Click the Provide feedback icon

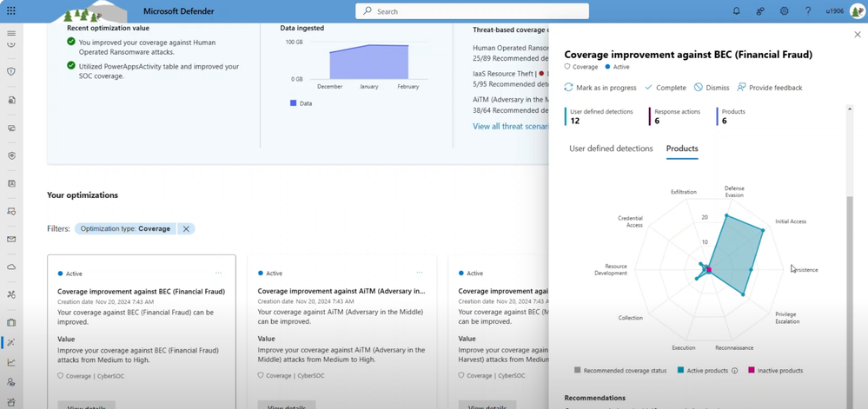(742, 88)
